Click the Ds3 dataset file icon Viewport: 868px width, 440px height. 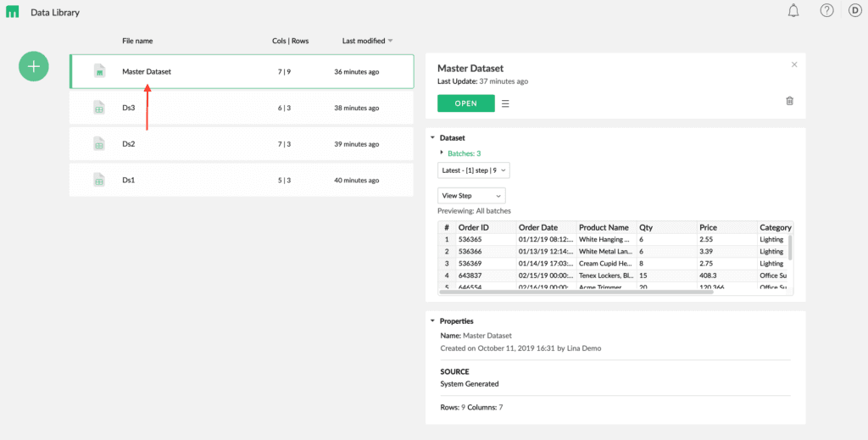(99, 108)
